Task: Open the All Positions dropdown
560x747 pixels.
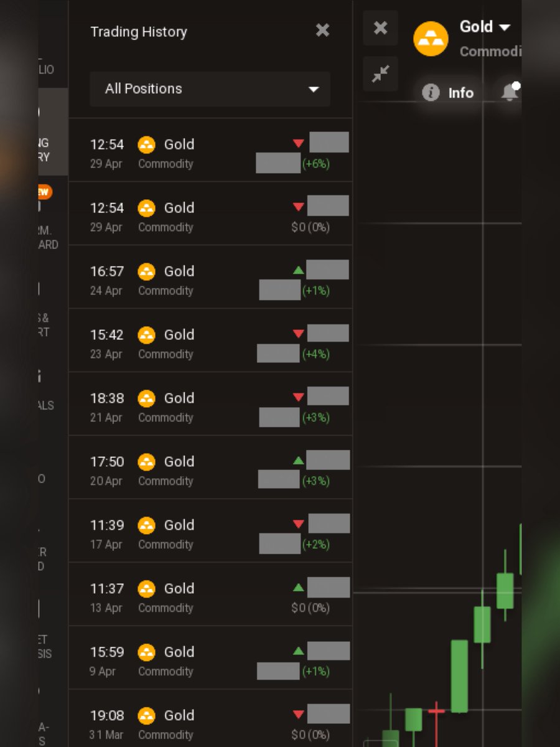Action: pos(210,89)
